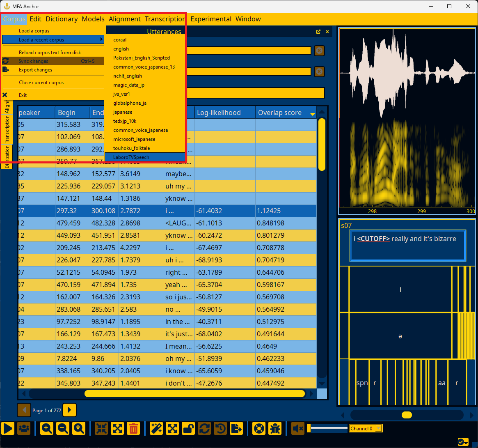
Task: Click the checkmark status dropdown at bottom right
Action: pos(463,441)
